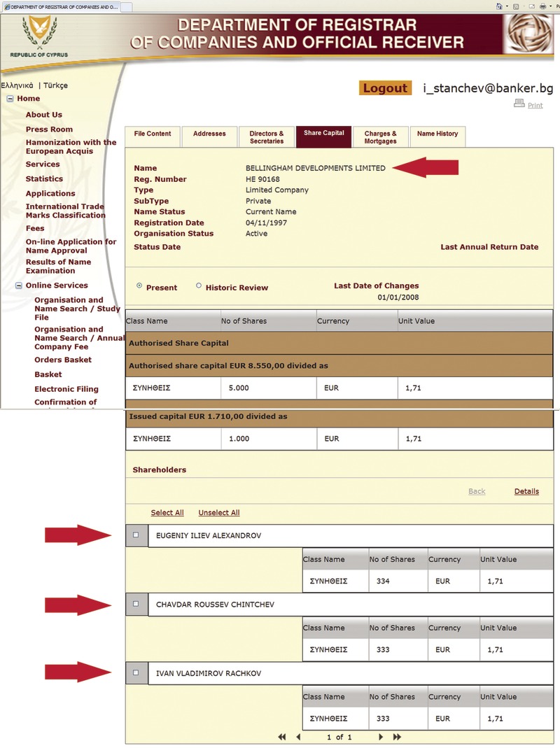Open International Trade Marks Classification

tap(66, 211)
